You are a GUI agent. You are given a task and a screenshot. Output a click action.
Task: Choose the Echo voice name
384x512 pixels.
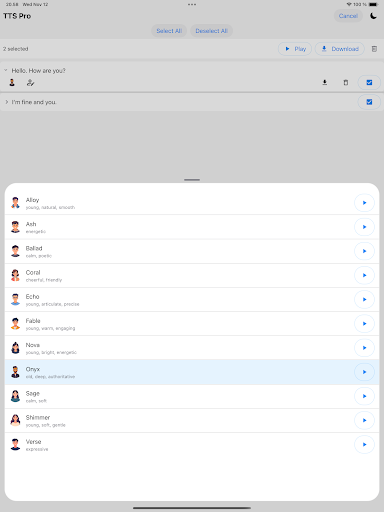32,297
